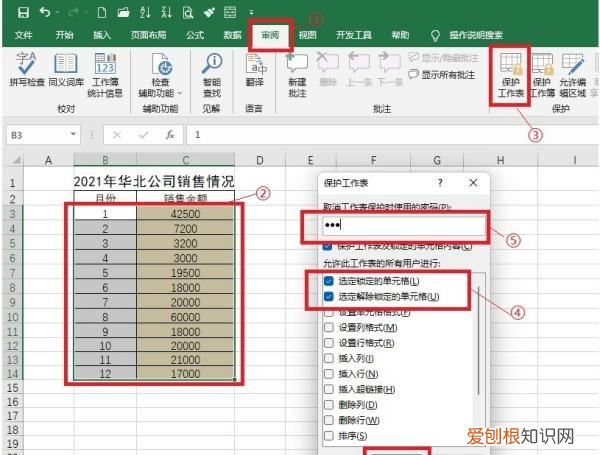The width and height of the screenshot is (600, 455).
Task: Go to 下一条 next comment
Action: coord(390,69)
